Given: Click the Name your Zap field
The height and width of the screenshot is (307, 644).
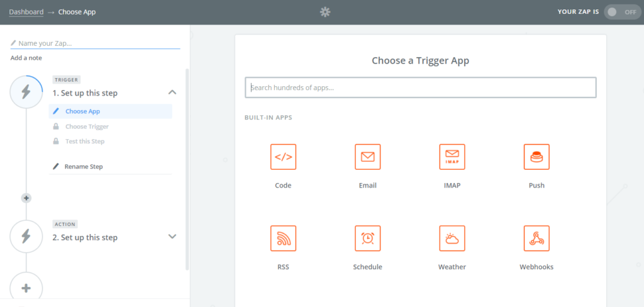Looking at the screenshot, I should click(x=96, y=43).
